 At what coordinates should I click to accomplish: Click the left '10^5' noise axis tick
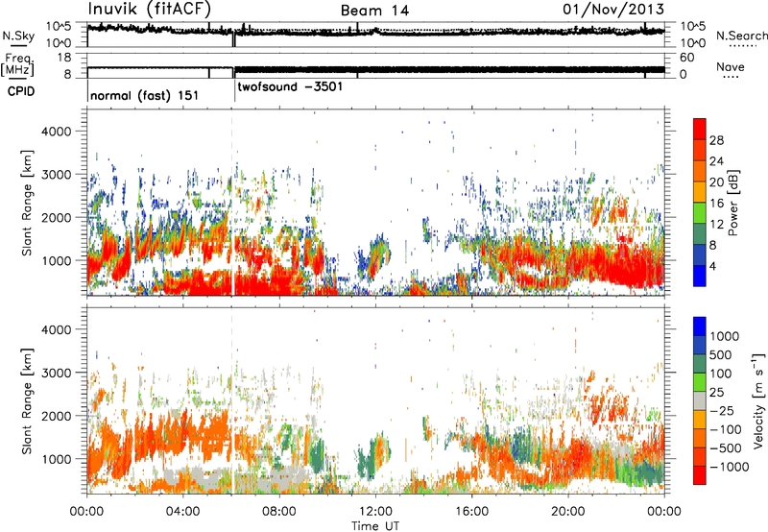[x=59, y=26]
